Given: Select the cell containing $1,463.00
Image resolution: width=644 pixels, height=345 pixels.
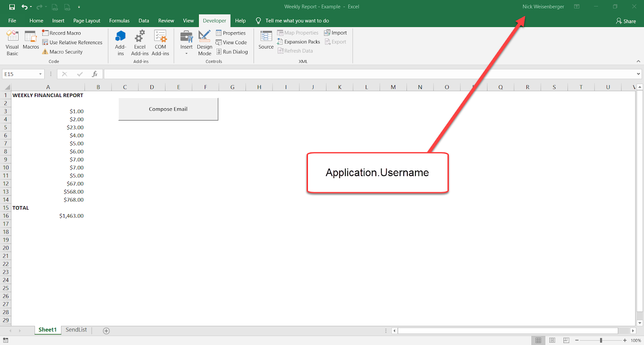Looking at the screenshot, I should click(48, 216).
